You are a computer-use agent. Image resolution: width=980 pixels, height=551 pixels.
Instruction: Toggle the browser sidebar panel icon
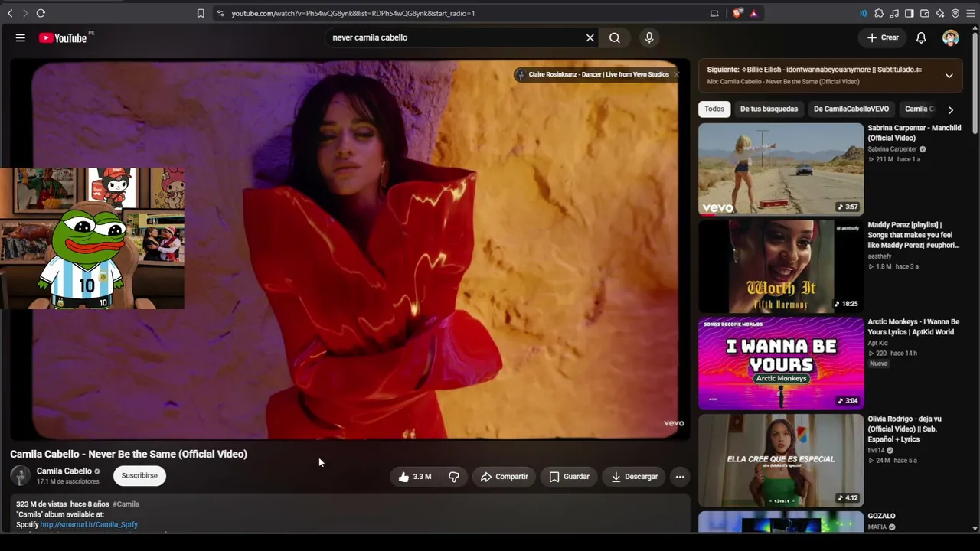[x=910, y=13]
